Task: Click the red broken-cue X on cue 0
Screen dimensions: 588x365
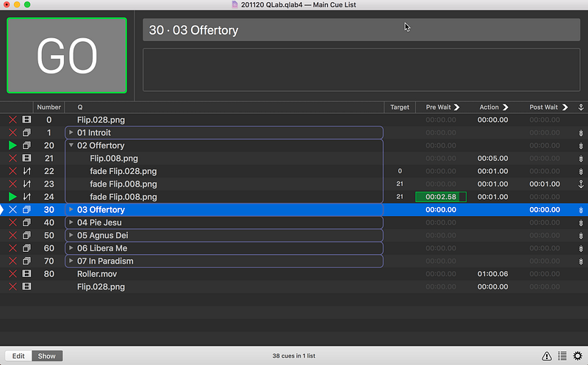Action: coord(12,120)
